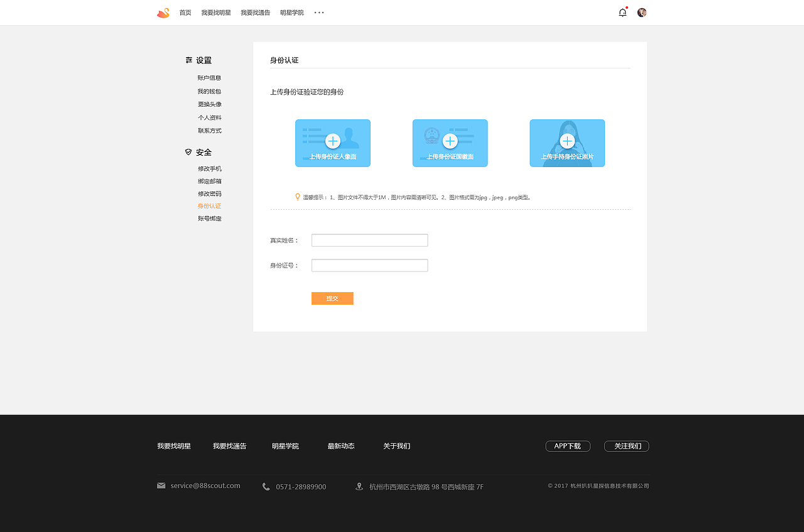
Task: Click the 真实姓名 input field
Action: click(369, 240)
